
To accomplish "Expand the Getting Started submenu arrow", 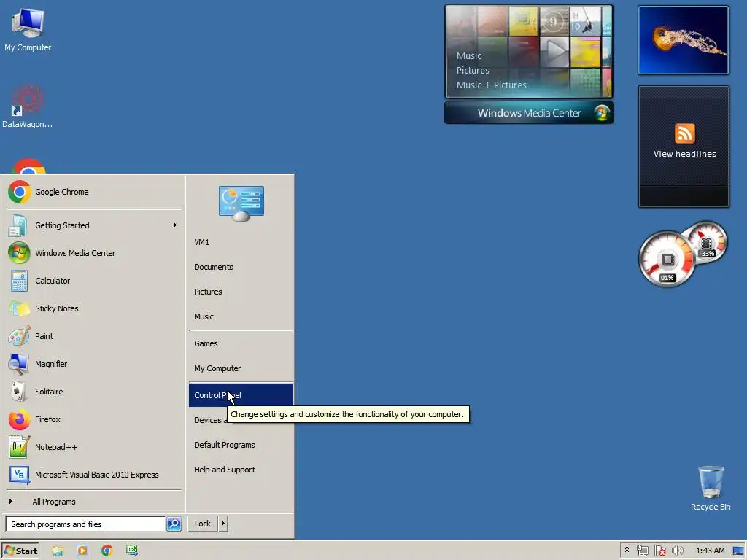I will (175, 225).
